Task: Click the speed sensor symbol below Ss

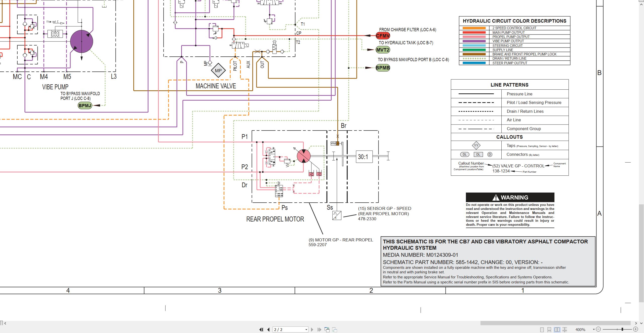Action: pos(337,215)
